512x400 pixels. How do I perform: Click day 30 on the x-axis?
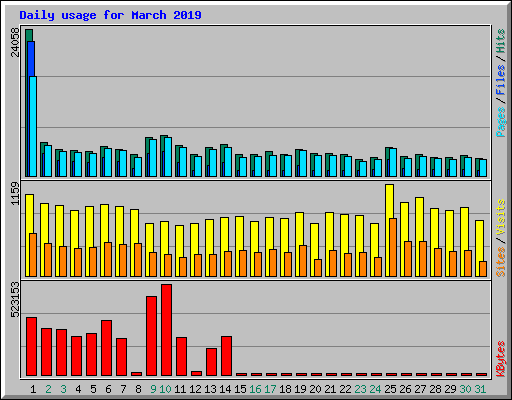click(465, 389)
